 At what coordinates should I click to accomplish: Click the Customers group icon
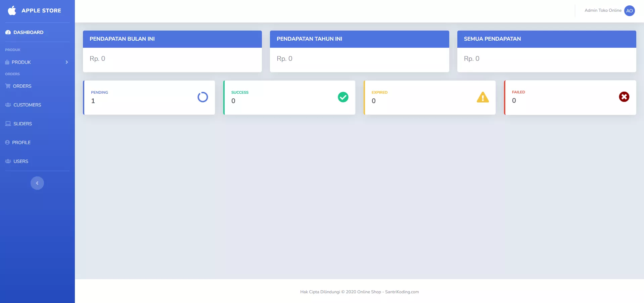(x=8, y=105)
